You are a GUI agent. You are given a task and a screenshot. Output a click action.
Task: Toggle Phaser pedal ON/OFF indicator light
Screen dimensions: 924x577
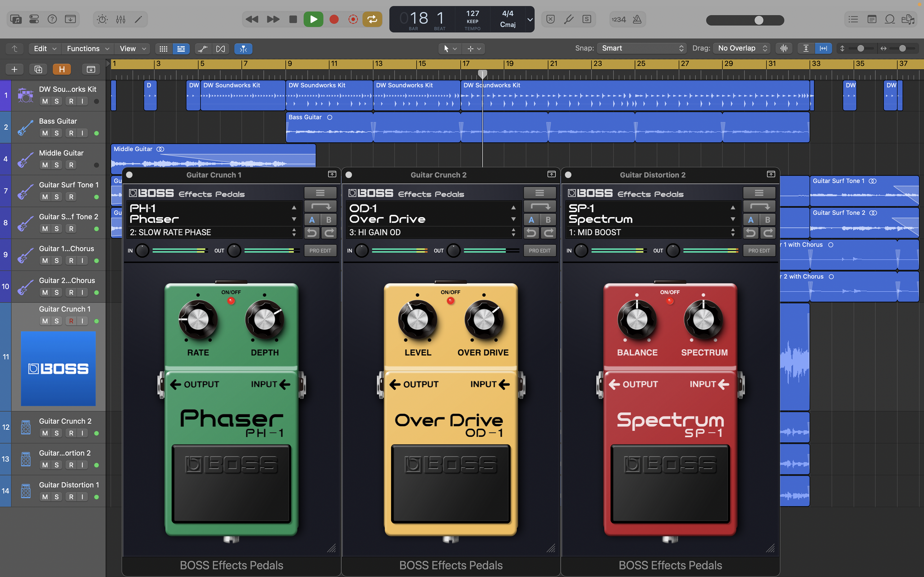point(231,301)
